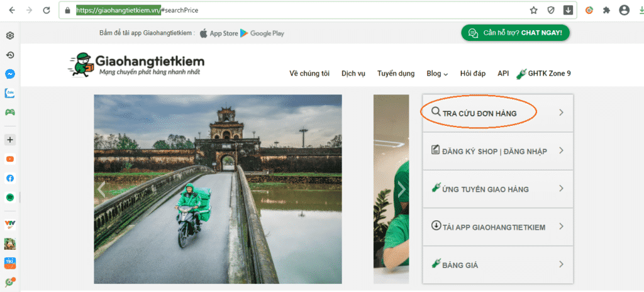
Task: Open Facebook from the sidebar
Action: (10, 178)
